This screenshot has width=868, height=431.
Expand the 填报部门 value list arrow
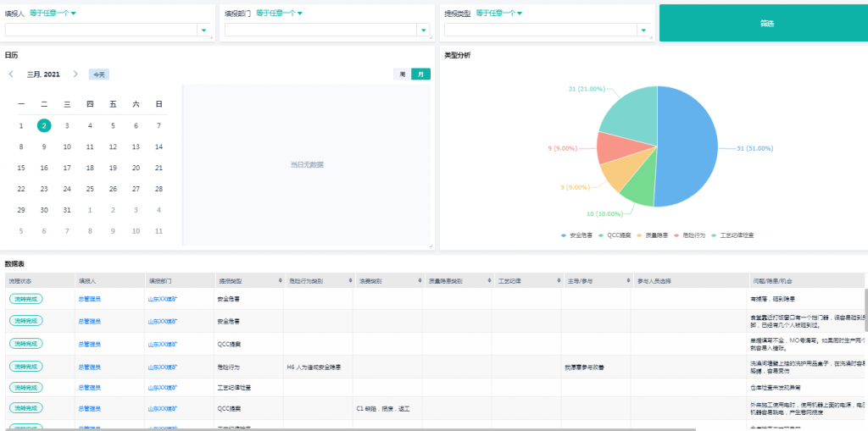coord(424,30)
